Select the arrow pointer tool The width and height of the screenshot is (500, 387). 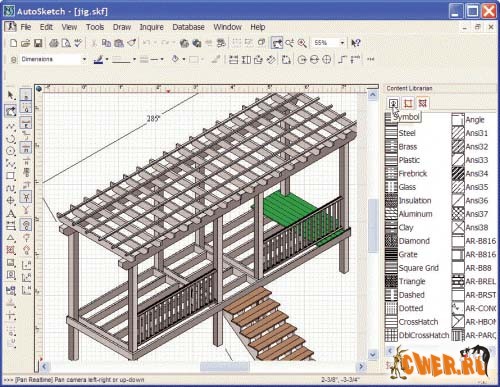pyautogui.click(x=11, y=95)
